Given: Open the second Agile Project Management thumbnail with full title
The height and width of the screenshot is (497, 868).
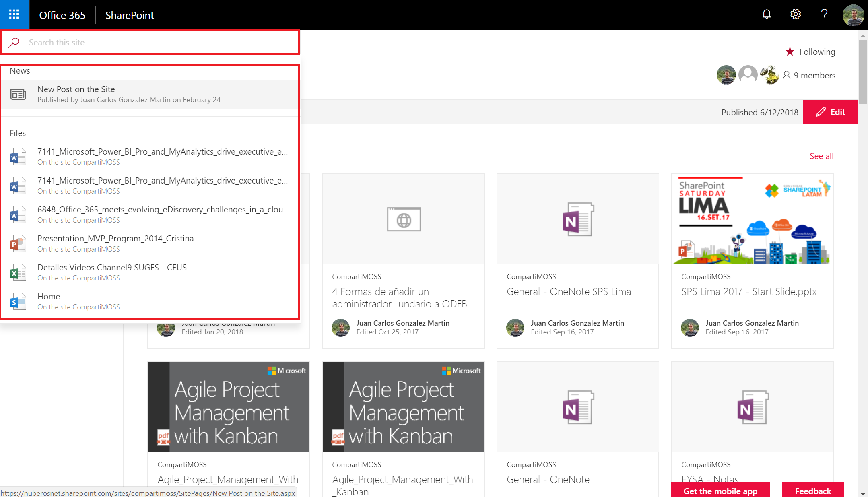Looking at the screenshot, I should [403, 407].
